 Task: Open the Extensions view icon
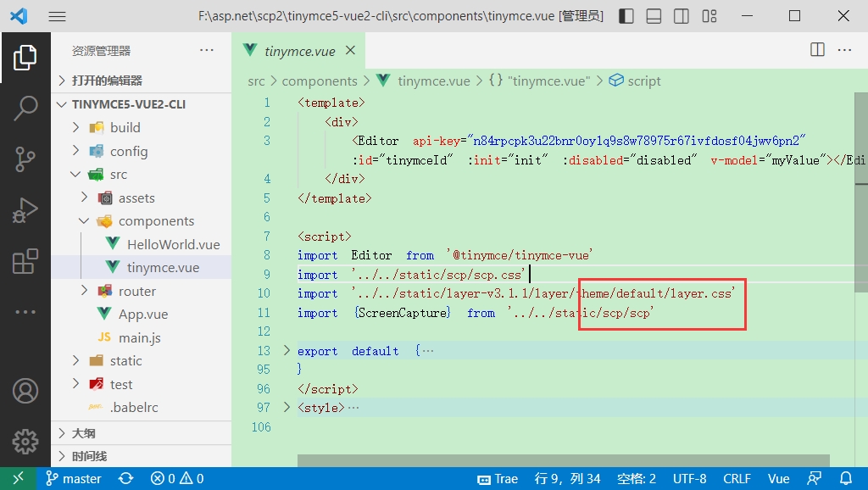25,262
